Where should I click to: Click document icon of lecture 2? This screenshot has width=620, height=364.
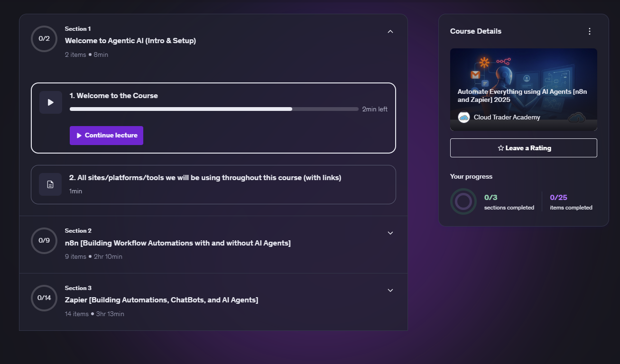coord(50,184)
